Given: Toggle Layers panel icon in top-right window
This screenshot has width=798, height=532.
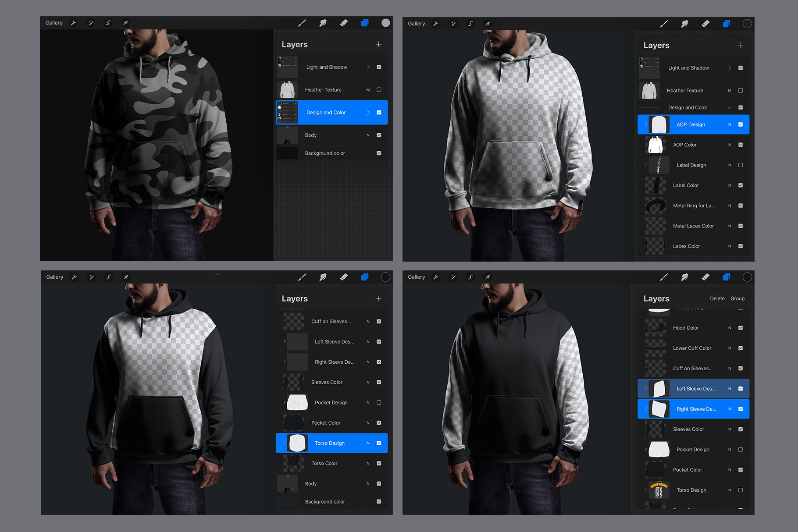Looking at the screenshot, I should point(727,24).
